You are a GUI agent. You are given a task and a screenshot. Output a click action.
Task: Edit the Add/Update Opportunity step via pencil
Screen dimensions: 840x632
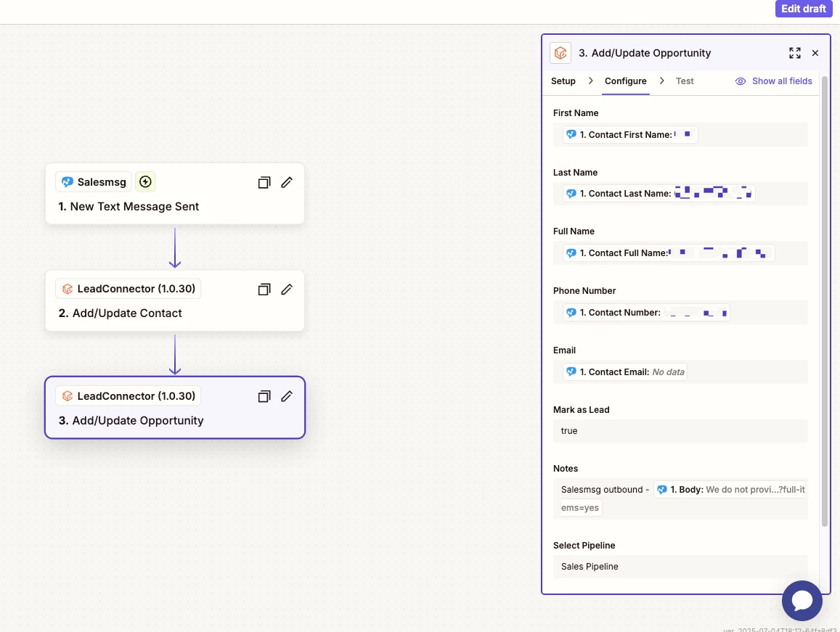pyautogui.click(x=287, y=396)
